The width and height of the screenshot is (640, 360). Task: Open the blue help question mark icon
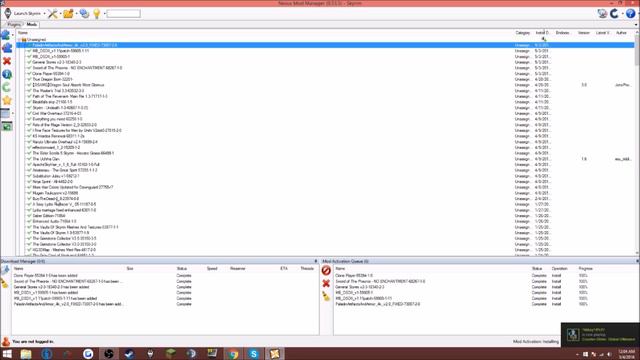[x=630, y=13]
